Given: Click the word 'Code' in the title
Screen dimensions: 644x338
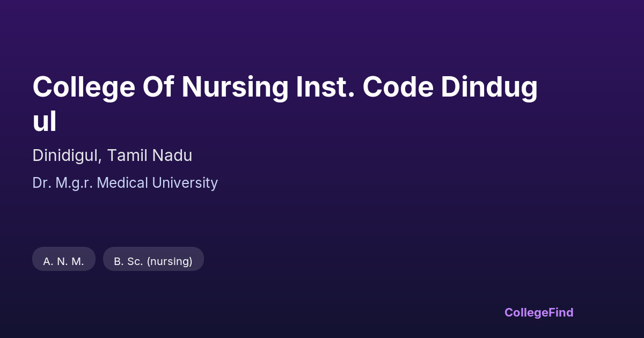Looking at the screenshot, I should point(398,87).
